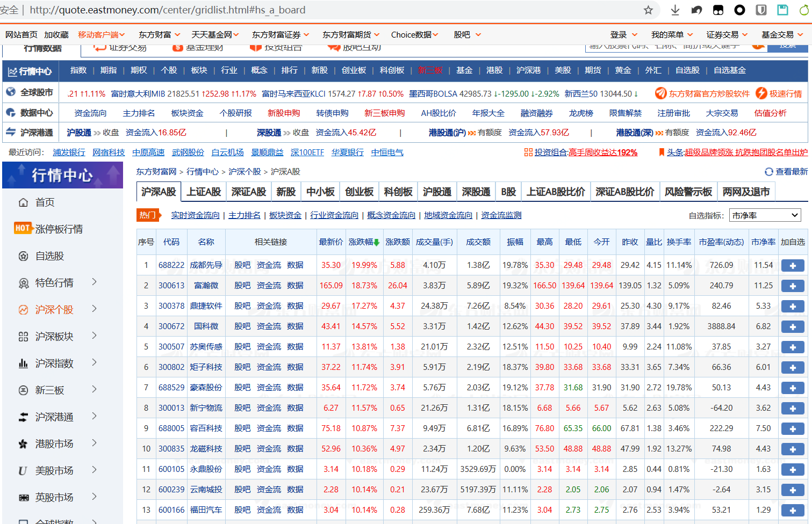This screenshot has height=524, width=812.
Task: Switch to 风险警示板 tab
Action: [x=688, y=192]
